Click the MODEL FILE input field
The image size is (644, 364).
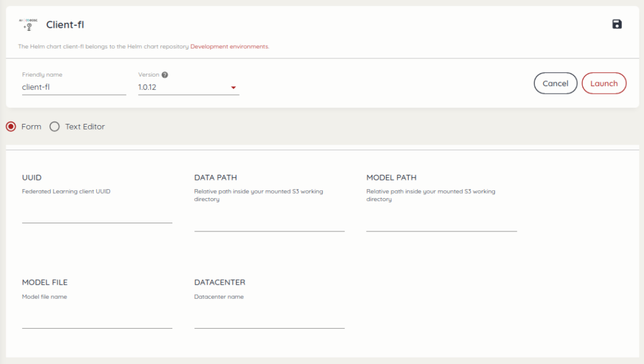click(97, 321)
